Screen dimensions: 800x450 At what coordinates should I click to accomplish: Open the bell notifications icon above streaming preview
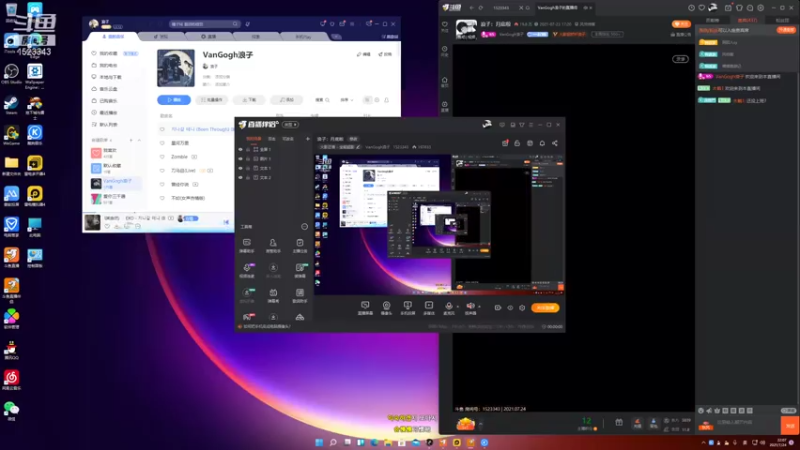(542, 143)
